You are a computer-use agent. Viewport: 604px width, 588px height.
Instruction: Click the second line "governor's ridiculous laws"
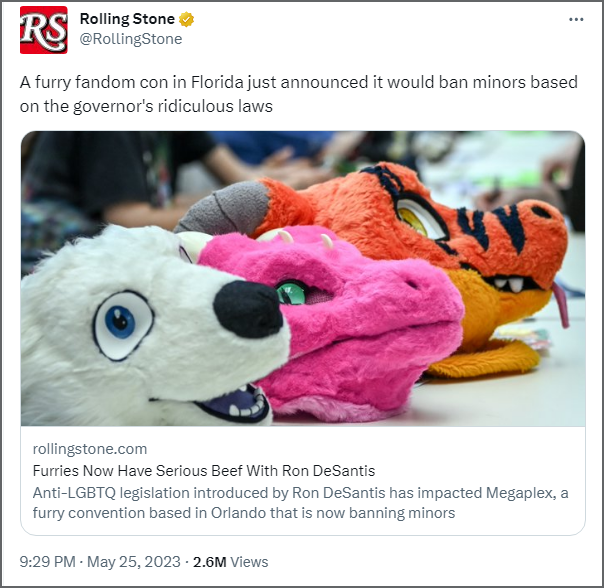pyautogui.click(x=173, y=107)
